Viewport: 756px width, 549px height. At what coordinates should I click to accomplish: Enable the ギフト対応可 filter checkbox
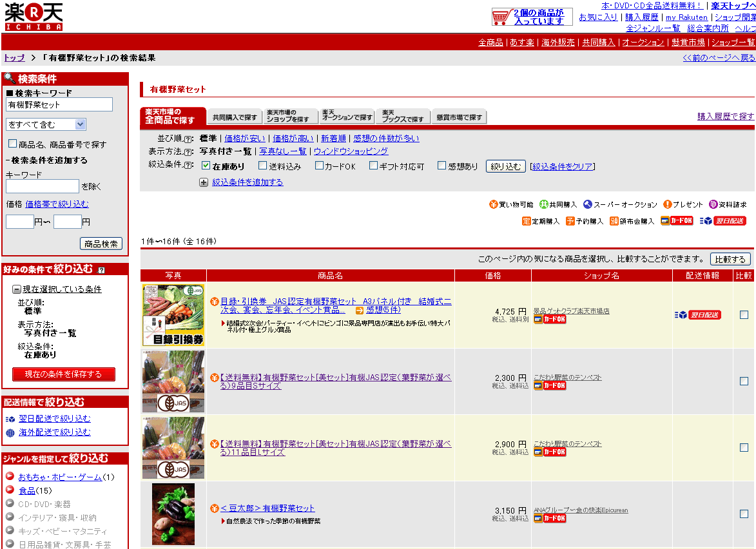[x=373, y=166]
